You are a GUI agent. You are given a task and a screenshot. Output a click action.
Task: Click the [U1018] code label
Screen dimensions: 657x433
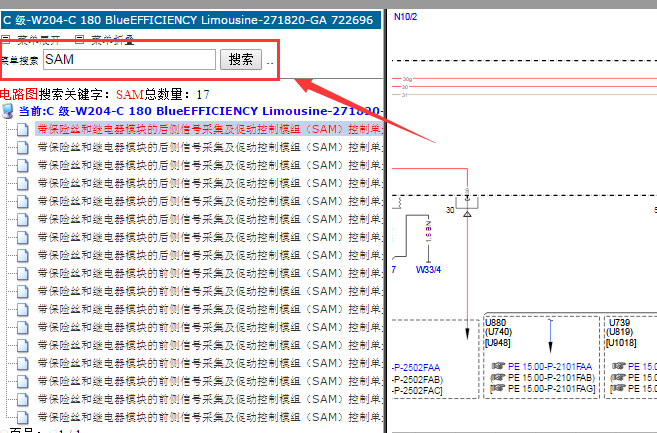621,343
